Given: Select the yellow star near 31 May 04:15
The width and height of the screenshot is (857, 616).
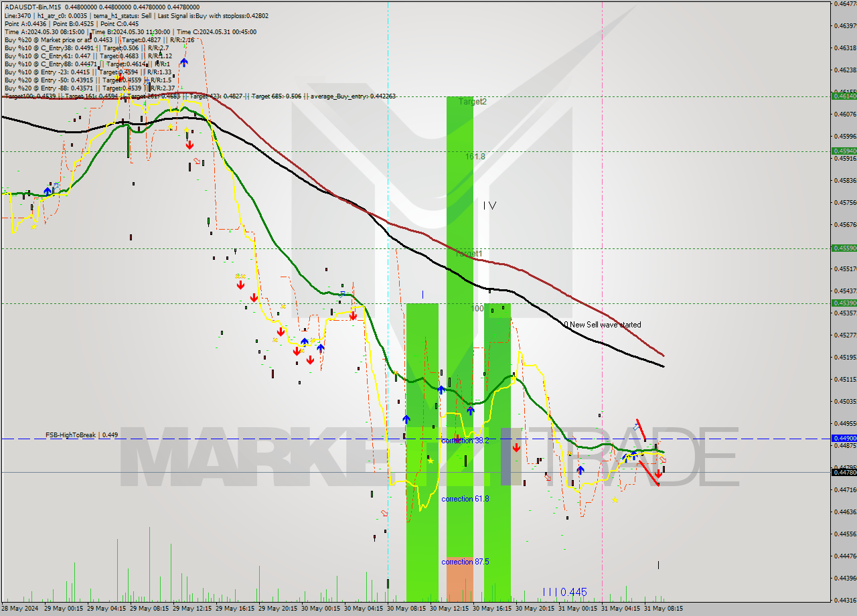Looking at the screenshot, I should click(615, 499).
